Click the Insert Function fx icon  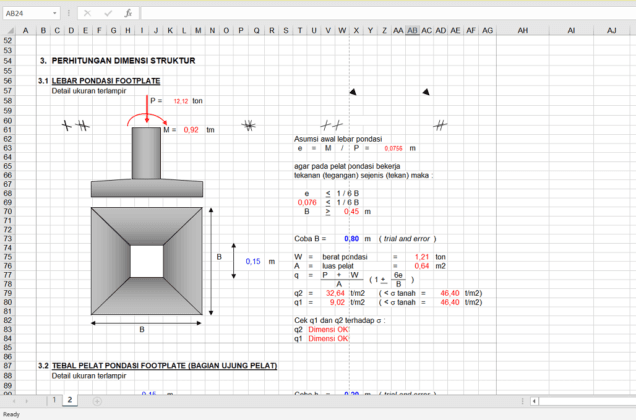[x=127, y=13]
